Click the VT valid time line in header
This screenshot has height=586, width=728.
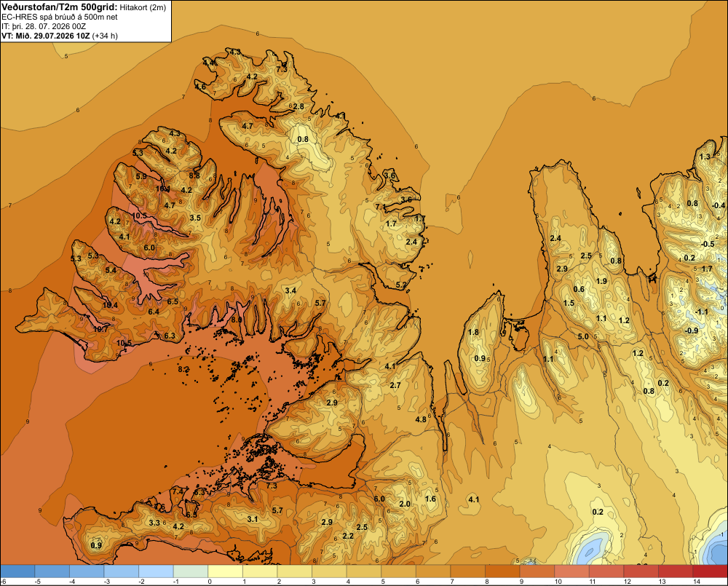click(x=60, y=36)
